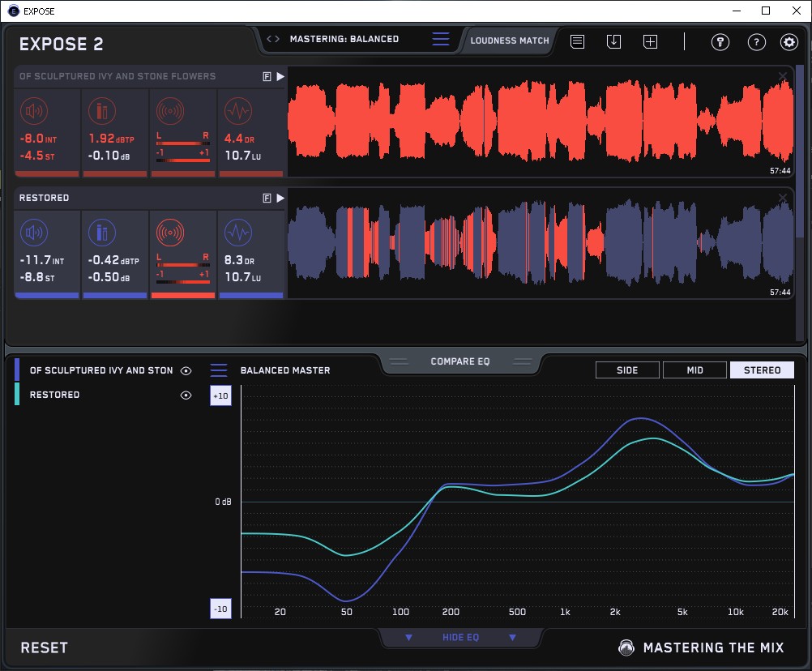Click the COMPARE EQ header
Screen dimensions: 812x671
click(459, 361)
